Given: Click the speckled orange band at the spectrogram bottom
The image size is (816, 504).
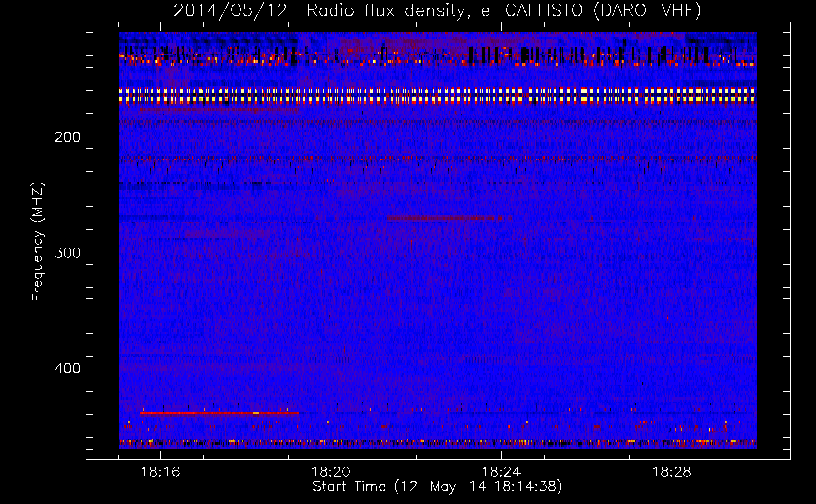Looking at the screenshot, I should (438, 444).
